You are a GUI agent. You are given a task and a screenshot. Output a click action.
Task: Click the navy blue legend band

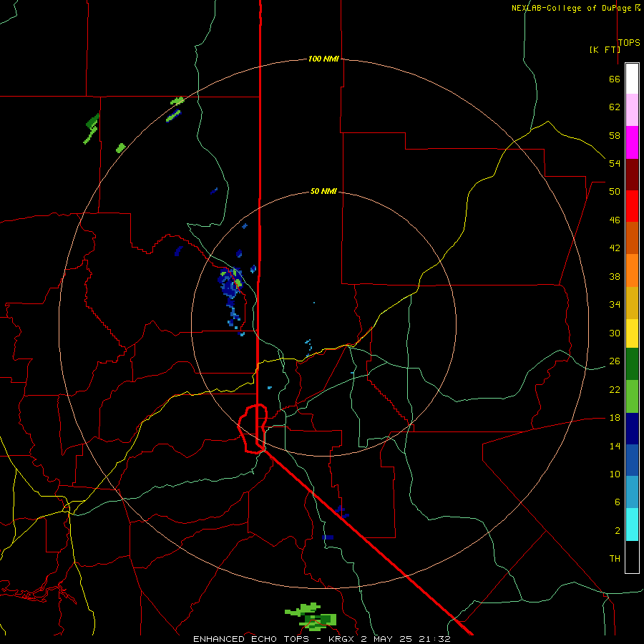pyautogui.click(x=632, y=429)
